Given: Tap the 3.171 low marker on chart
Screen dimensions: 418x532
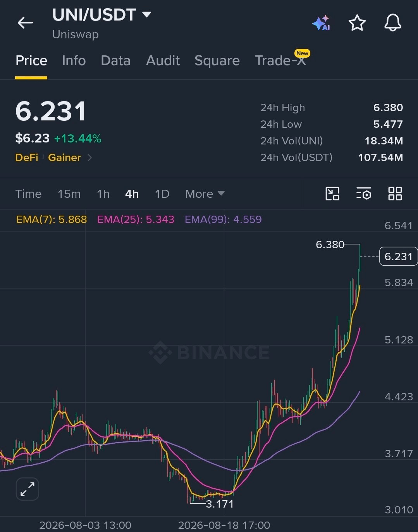Looking at the screenshot, I should [220, 504].
